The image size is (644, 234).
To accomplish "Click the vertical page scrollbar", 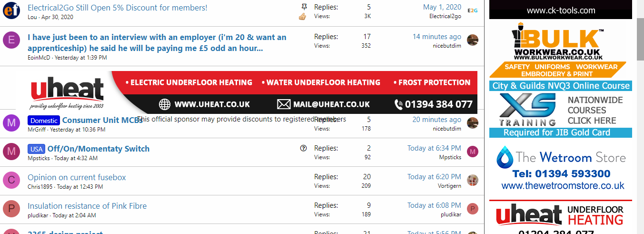I will (x=640, y=117).
